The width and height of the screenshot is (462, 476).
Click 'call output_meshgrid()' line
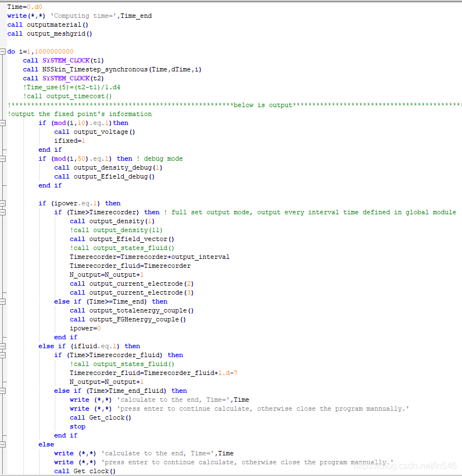click(x=50, y=33)
